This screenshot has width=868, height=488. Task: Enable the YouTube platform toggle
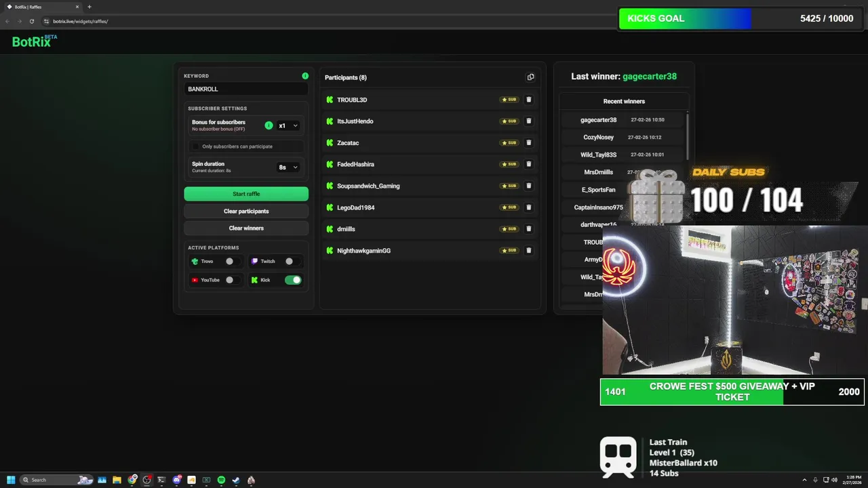tap(232, 280)
